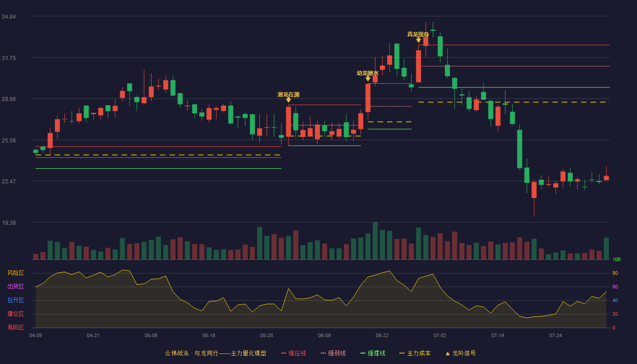Click the 龙吟信号 triangle legend icon
The height and width of the screenshot is (364, 637).
click(448, 353)
